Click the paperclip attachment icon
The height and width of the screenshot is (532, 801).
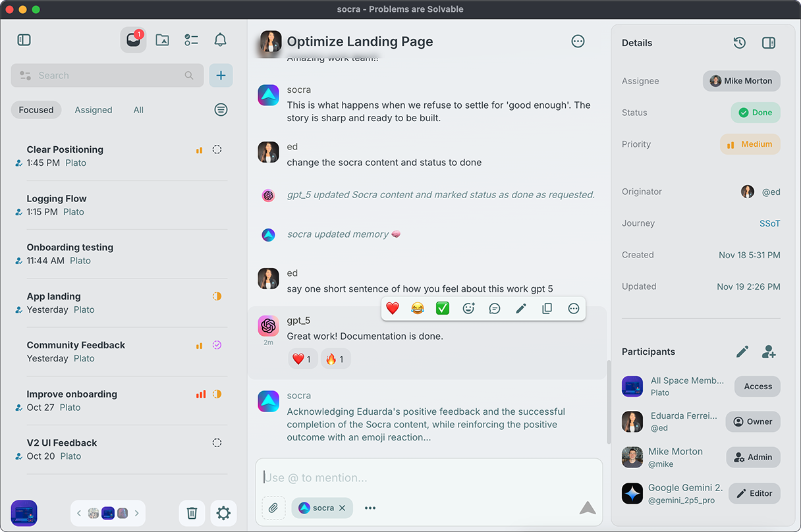pos(273,508)
